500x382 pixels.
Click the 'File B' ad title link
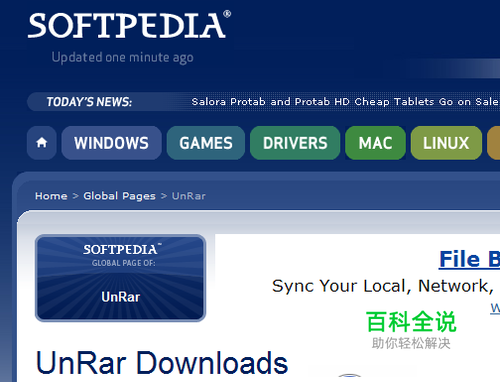[469, 259]
